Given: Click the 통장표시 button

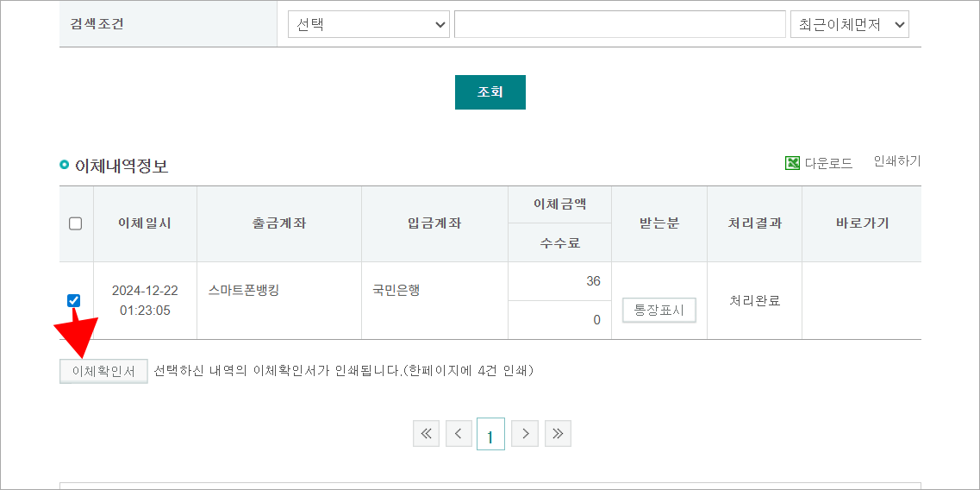Looking at the screenshot, I should pos(659,311).
